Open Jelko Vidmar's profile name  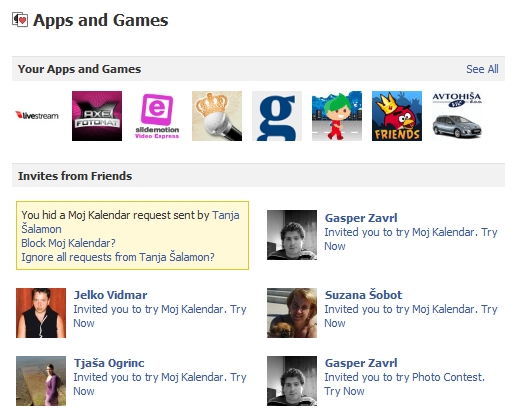(110, 295)
